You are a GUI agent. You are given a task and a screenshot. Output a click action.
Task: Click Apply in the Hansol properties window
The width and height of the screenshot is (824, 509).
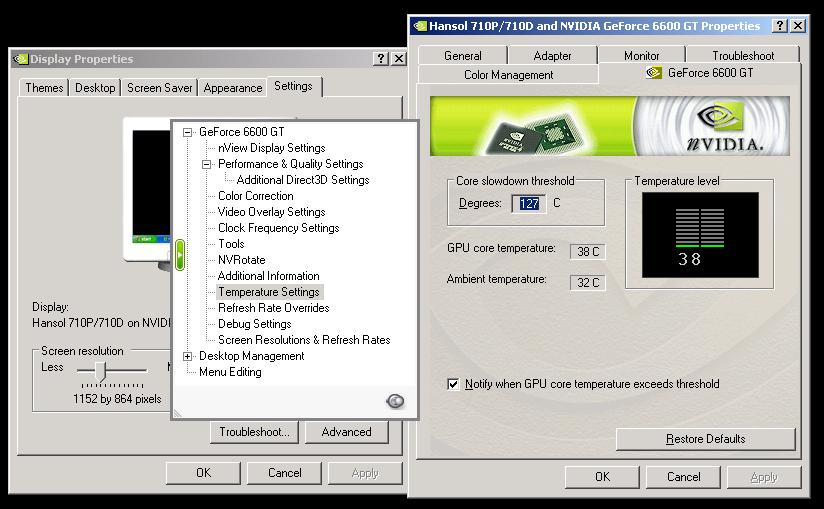[764, 477]
